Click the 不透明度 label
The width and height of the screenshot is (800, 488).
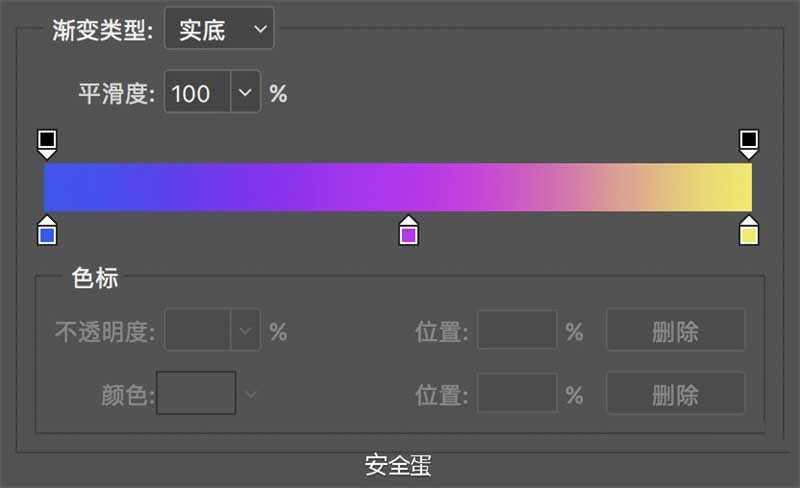(104, 331)
